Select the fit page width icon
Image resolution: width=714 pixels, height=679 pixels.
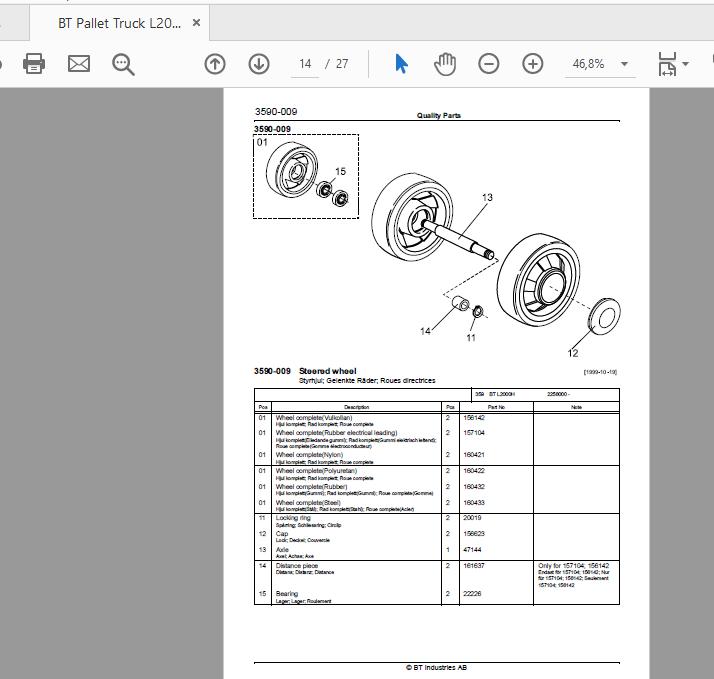[x=667, y=64]
